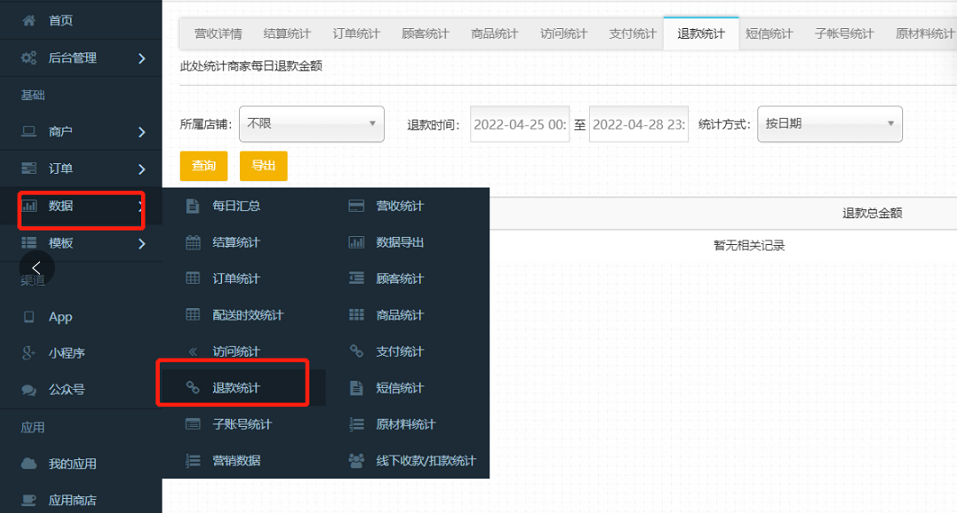Open the 统计方式 dropdown showing 按日期
The width and height of the screenshot is (957, 513).
[829, 124]
